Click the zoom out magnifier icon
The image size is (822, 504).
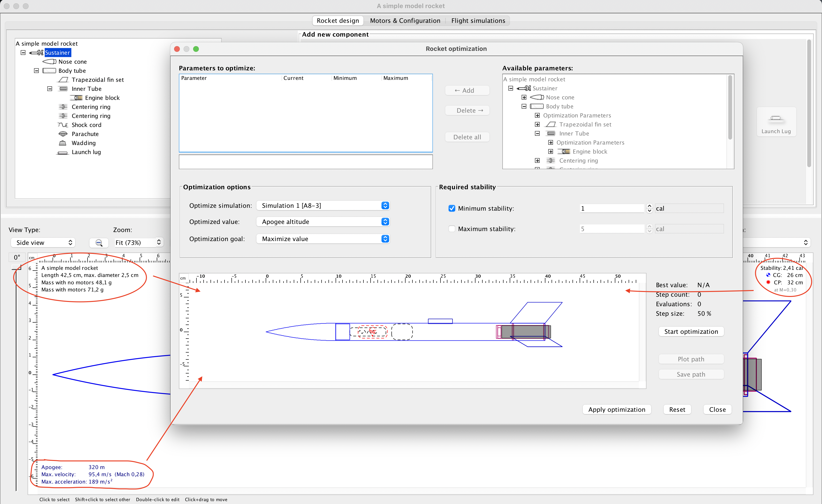pos(99,243)
